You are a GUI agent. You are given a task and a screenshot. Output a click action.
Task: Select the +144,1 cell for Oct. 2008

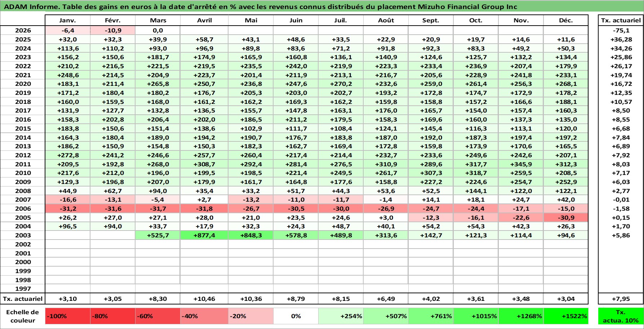pyautogui.click(x=476, y=191)
